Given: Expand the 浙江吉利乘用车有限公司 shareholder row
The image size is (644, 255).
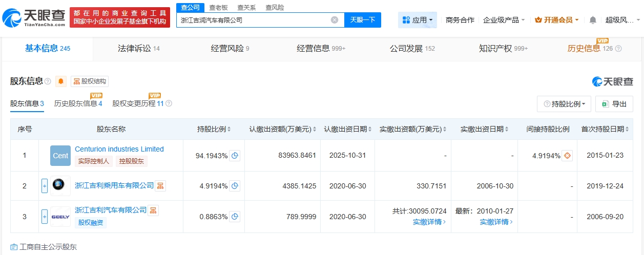Looking at the screenshot, I should (45, 186).
